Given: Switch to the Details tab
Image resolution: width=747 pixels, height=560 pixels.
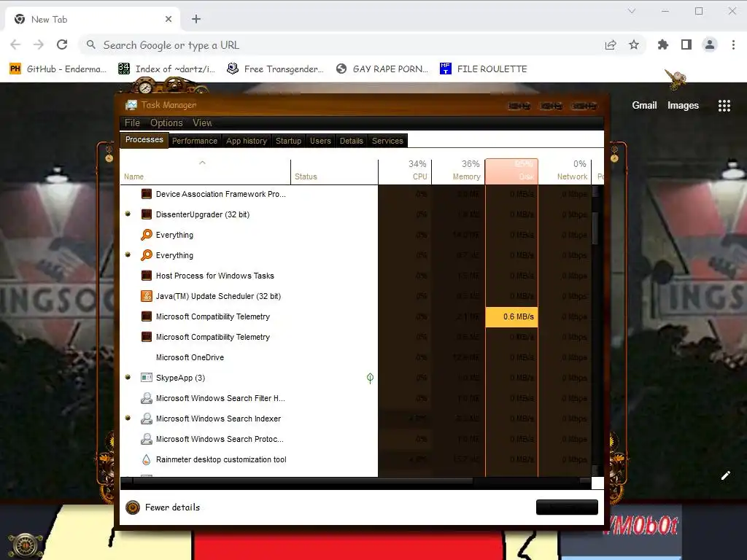Looking at the screenshot, I should point(351,141).
